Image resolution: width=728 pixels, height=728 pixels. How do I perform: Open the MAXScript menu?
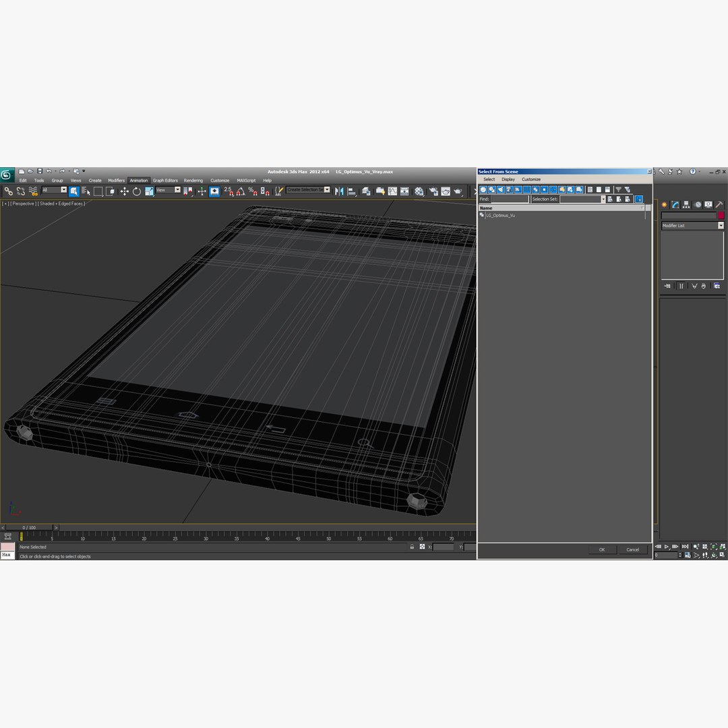point(246,181)
